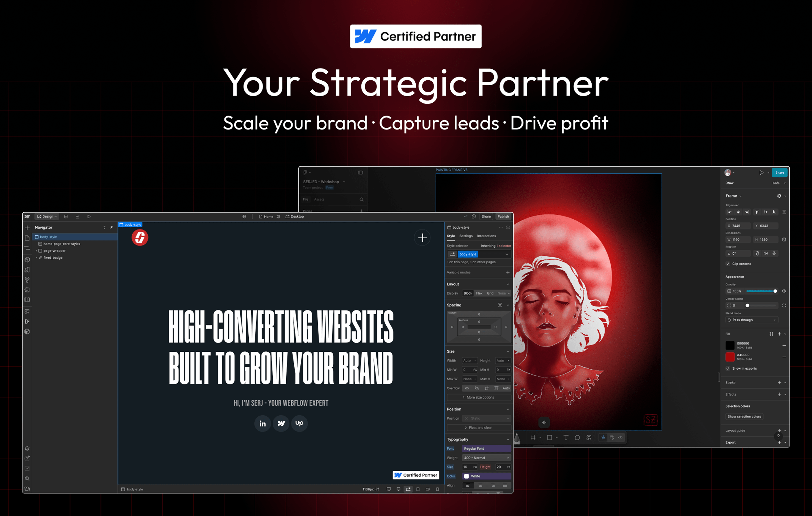Click the White text color swatch
812x516 pixels.
coord(467,476)
